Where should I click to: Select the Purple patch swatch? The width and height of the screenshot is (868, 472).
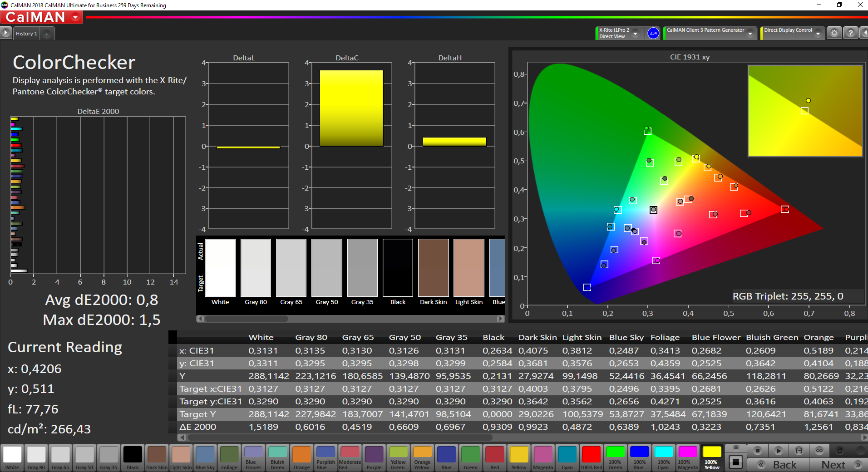point(374,457)
